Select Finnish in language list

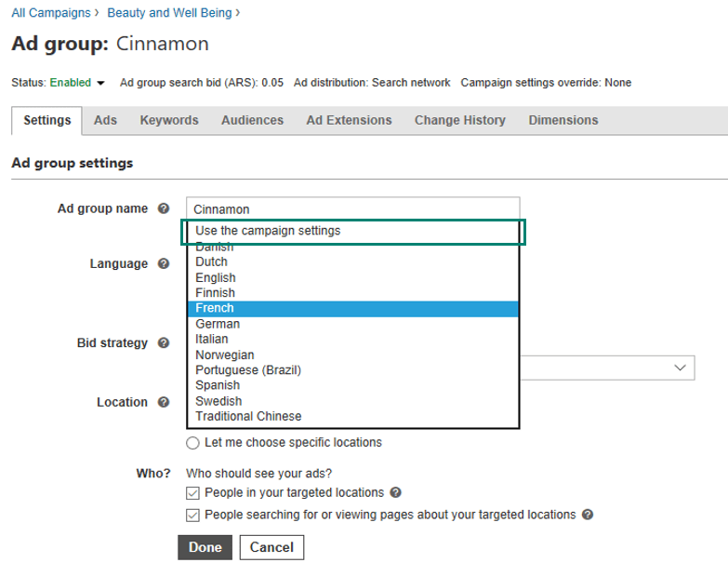(x=353, y=293)
